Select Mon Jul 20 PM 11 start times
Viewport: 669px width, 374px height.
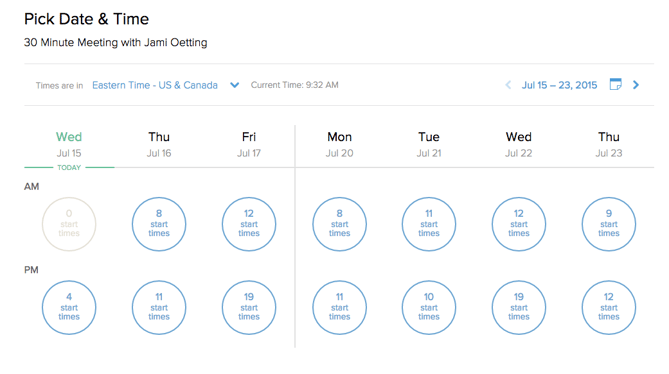coord(339,307)
